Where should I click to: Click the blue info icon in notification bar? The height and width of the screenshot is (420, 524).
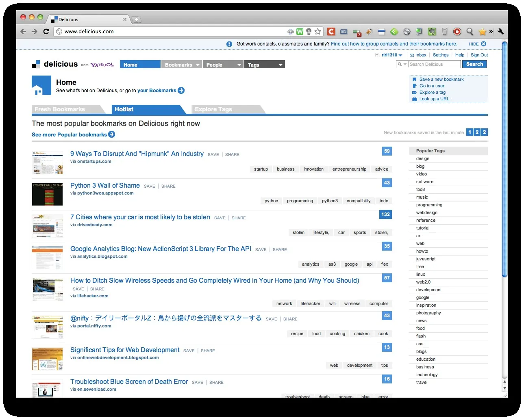click(229, 44)
